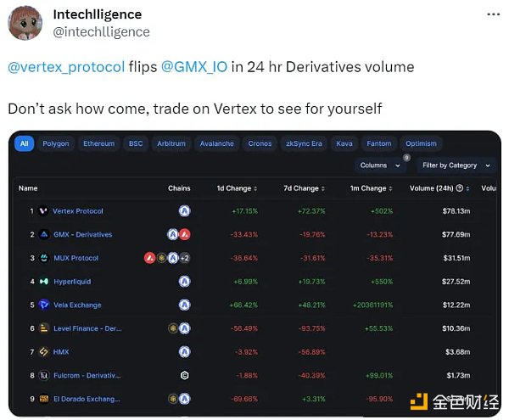This screenshot has width=509, height=420.
Task: Filter by the zkSync Era chain
Action: (x=304, y=143)
